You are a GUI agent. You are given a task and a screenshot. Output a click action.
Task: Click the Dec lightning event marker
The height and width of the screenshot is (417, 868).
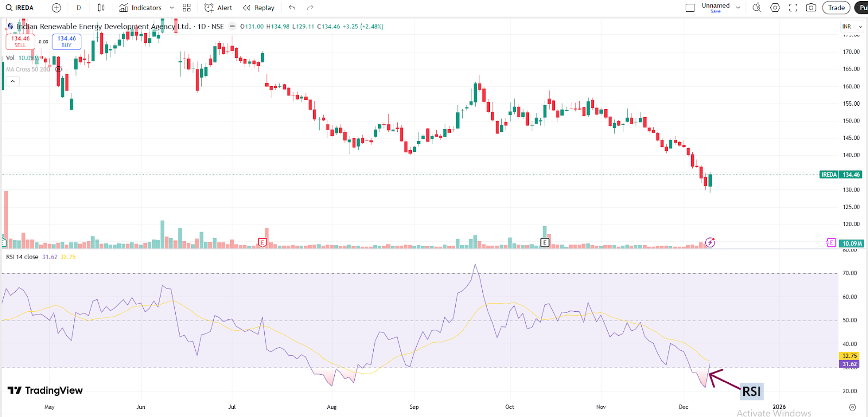(710, 242)
